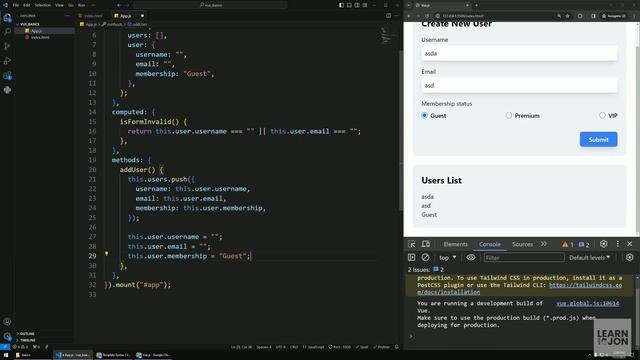
Task: Click the console Filter input
Action: pos(524,258)
